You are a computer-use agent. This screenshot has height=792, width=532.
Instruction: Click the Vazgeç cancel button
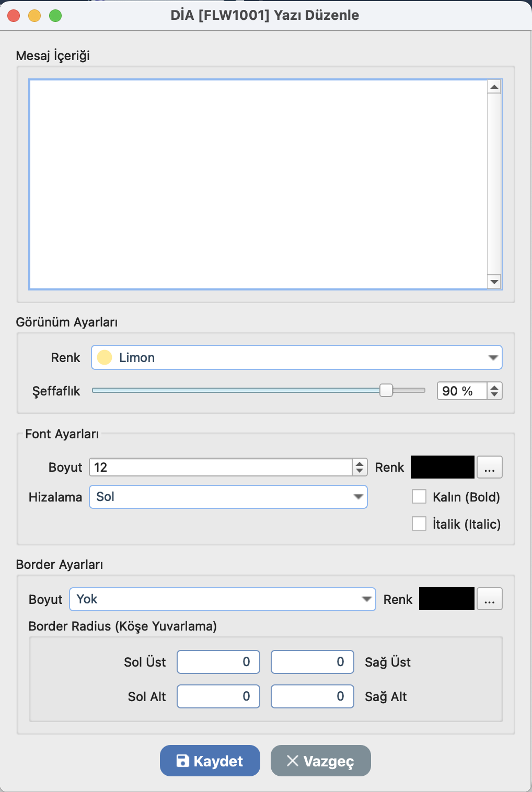[320, 761]
